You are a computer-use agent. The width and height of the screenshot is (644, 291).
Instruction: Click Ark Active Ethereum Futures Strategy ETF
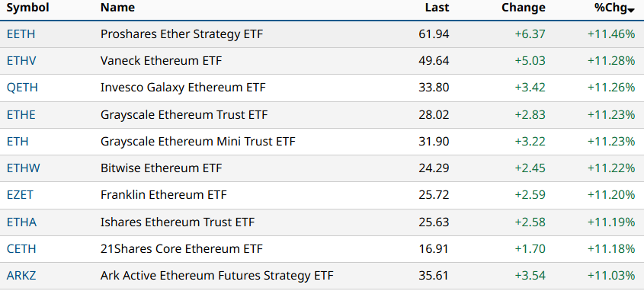[217, 276]
